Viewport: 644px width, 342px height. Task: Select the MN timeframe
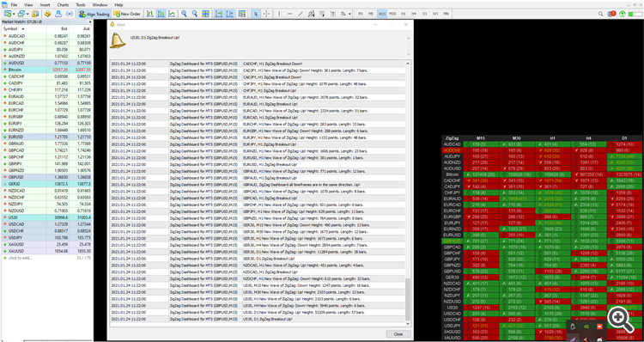click(x=446, y=14)
